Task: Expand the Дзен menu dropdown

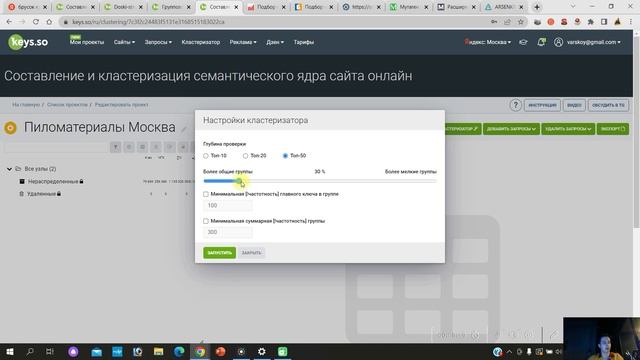Action: coord(275,42)
